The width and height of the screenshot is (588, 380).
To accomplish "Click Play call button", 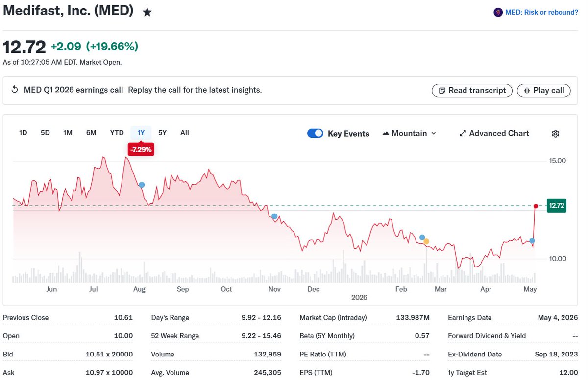I will [x=544, y=91].
